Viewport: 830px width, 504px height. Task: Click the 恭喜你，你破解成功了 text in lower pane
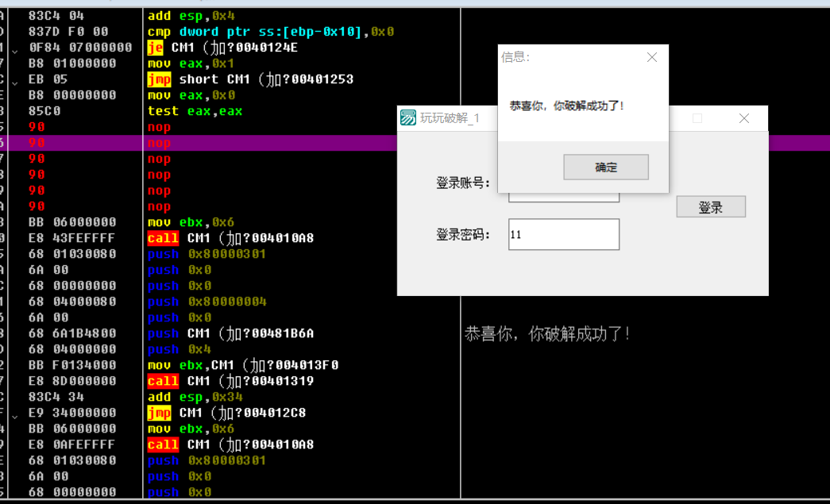(x=548, y=334)
